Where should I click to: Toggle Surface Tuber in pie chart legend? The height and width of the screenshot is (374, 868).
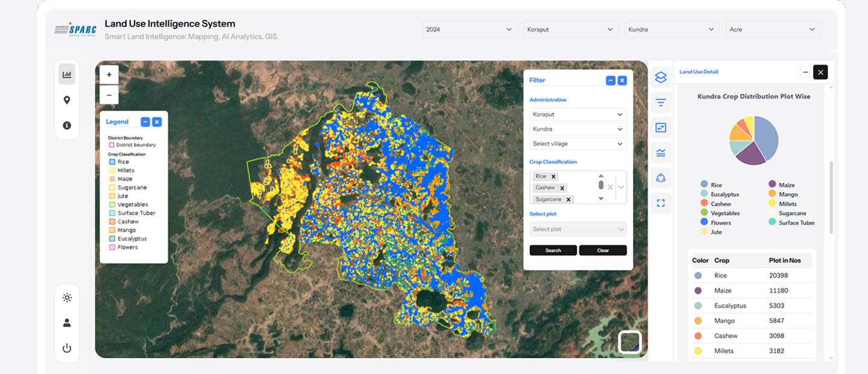click(x=791, y=223)
